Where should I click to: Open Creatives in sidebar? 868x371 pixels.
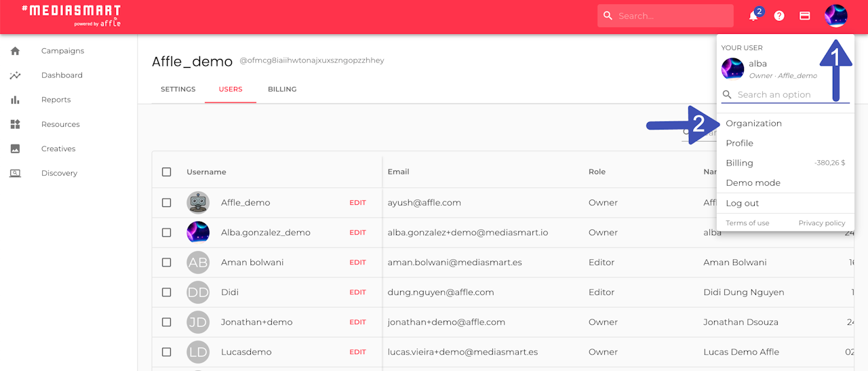[58, 149]
